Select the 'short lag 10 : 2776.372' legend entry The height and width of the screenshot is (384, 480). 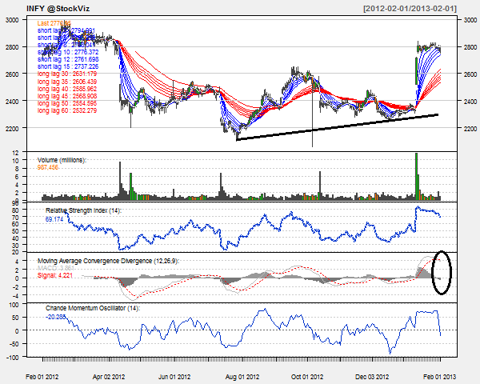point(68,52)
